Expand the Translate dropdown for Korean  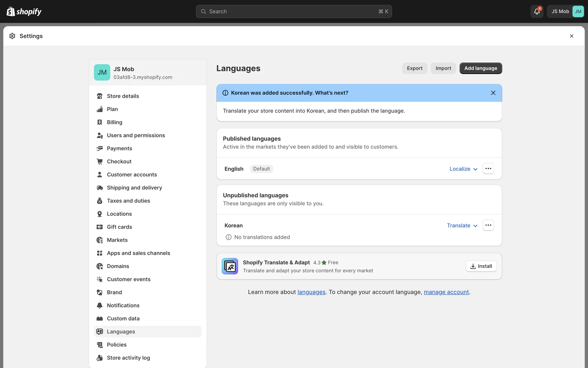coord(462,226)
